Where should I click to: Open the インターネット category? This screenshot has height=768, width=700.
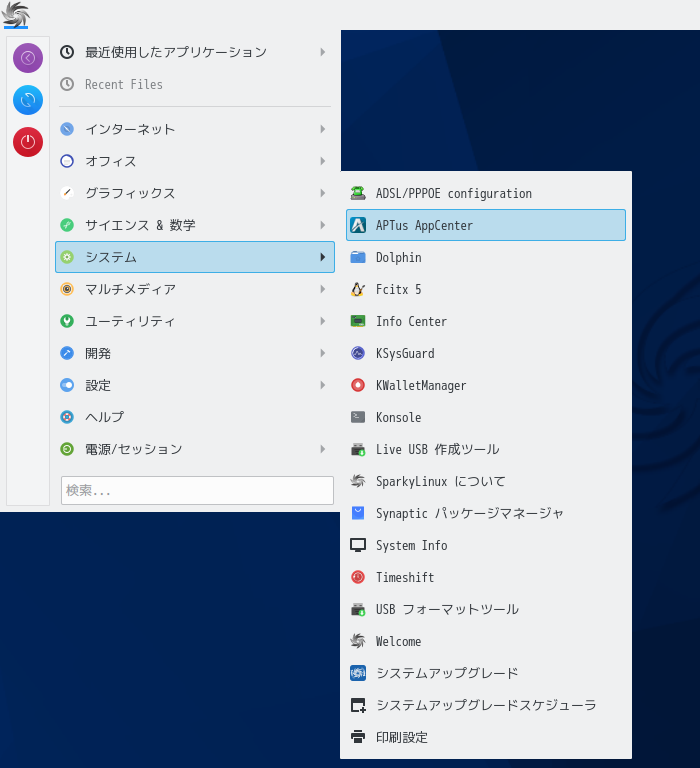[x=195, y=129]
